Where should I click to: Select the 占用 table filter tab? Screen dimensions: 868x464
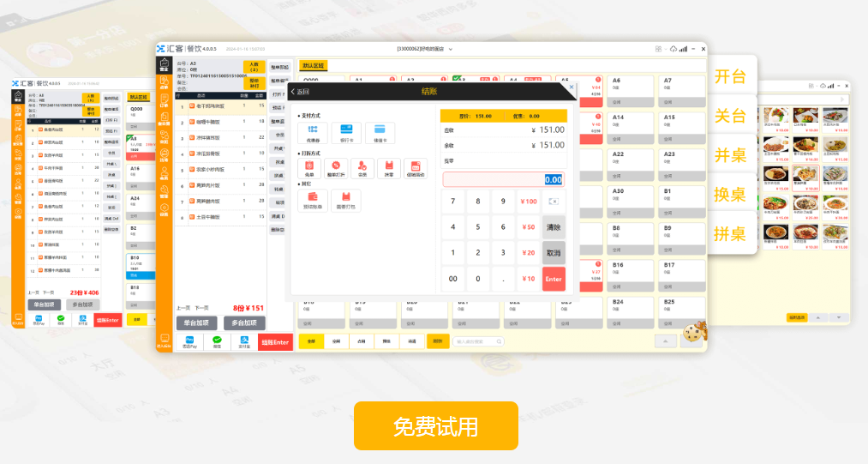(x=362, y=341)
